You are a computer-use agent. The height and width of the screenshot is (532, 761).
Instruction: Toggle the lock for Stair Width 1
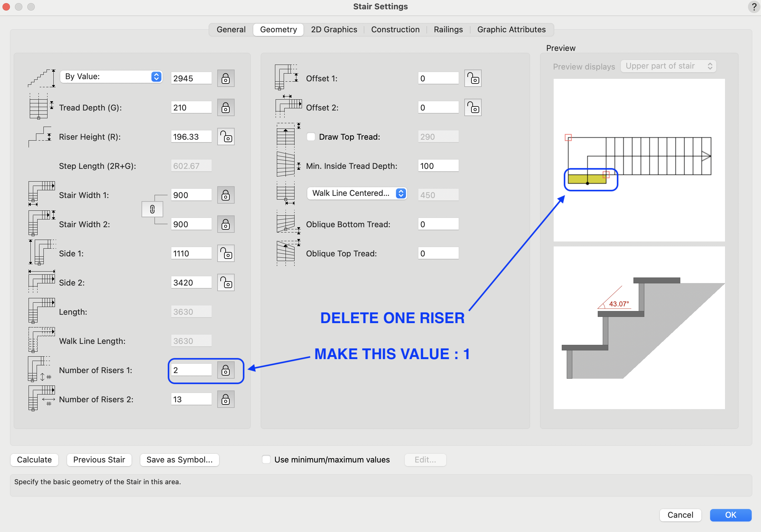[x=226, y=195]
